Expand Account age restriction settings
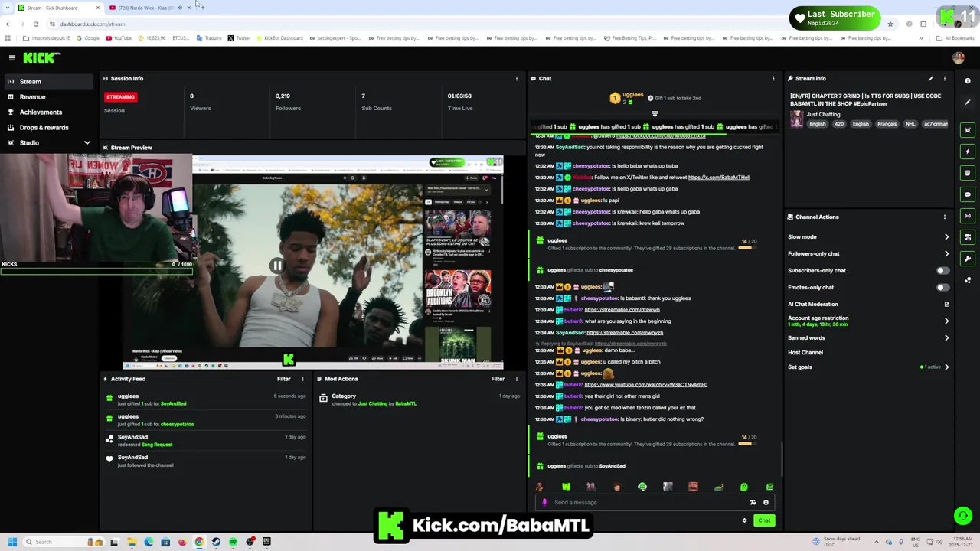This screenshot has height=551, width=980. [x=946, y=321]
